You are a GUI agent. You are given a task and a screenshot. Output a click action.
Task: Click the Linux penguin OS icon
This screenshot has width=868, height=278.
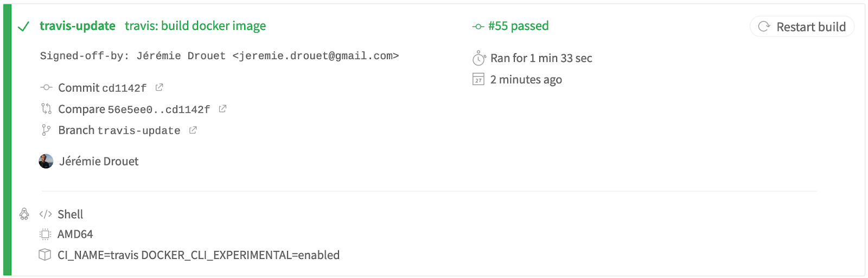[x=24, y=214]
